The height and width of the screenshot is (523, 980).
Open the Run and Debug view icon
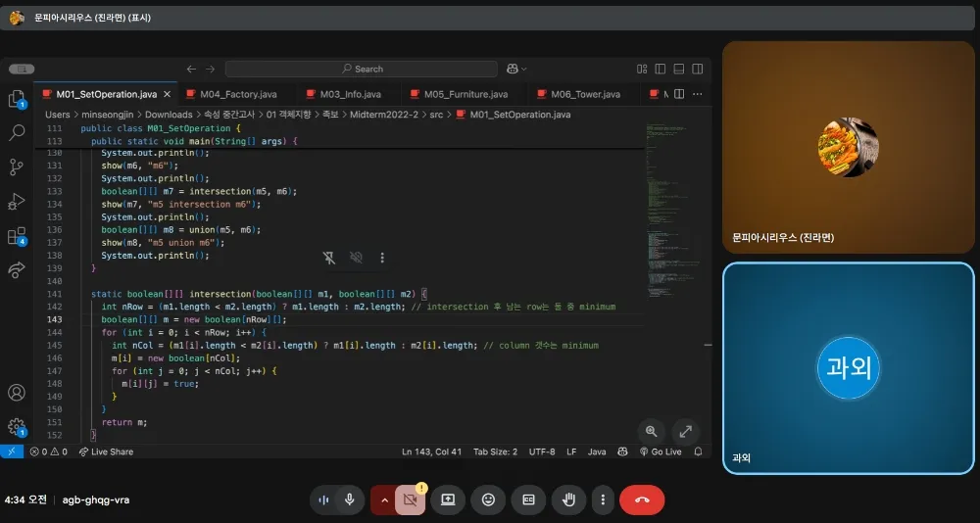tap(17, 201)
